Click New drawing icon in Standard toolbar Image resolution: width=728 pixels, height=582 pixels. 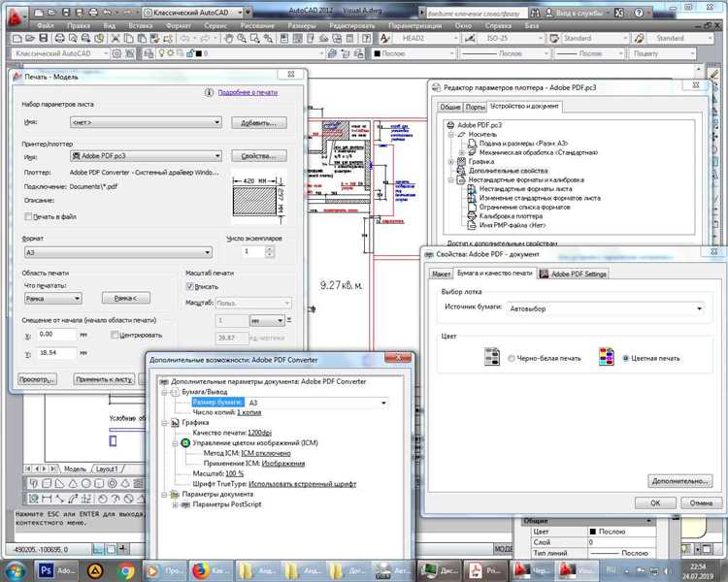(x=17, y=39)
